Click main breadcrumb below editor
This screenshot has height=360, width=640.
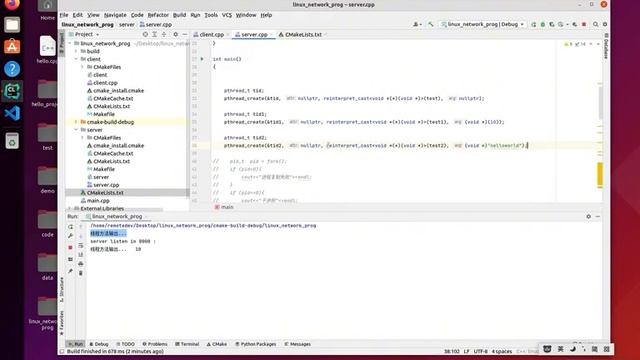[x=224, y=207]
